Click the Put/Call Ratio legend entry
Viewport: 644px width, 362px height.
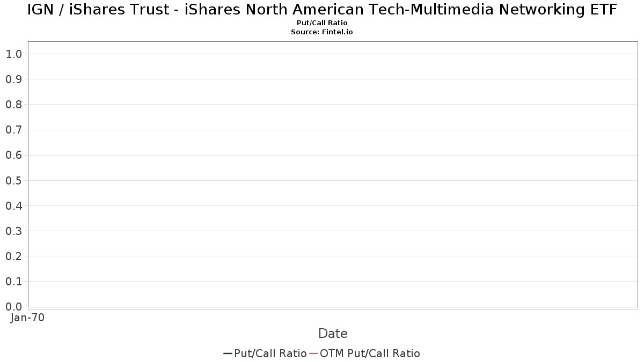coord(265,353)
